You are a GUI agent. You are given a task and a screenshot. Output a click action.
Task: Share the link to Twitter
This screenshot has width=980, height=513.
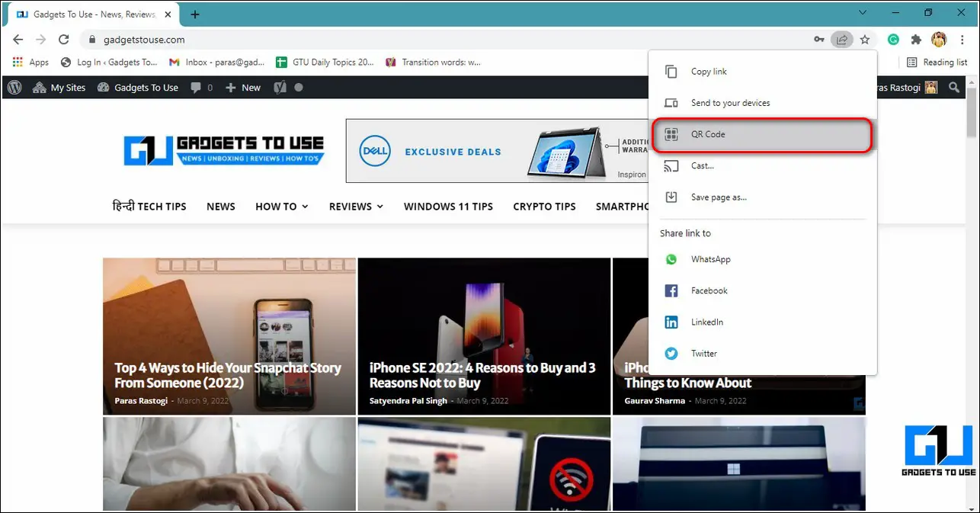point(762,353)
